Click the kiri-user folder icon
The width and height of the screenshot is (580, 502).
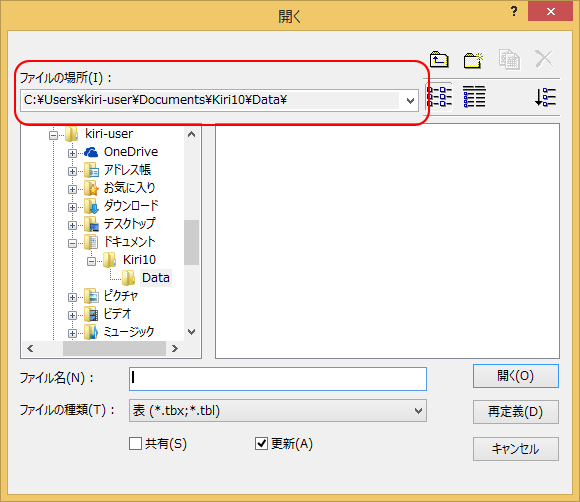click(72, 134)
